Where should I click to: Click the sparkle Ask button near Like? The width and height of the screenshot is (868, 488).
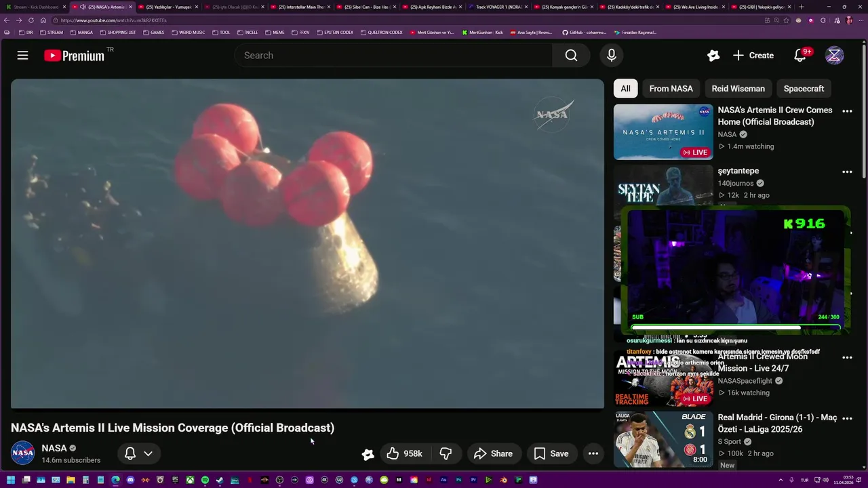368,454
